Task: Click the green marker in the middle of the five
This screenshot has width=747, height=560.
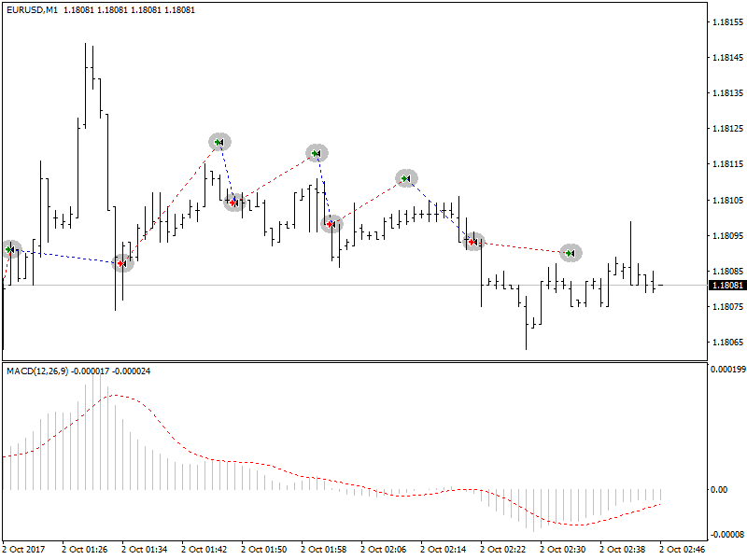Action: [x=317, y=153]
